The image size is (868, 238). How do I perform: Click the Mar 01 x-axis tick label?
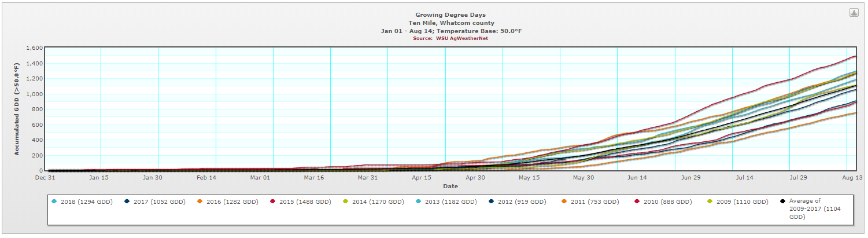tap(261, 178)
